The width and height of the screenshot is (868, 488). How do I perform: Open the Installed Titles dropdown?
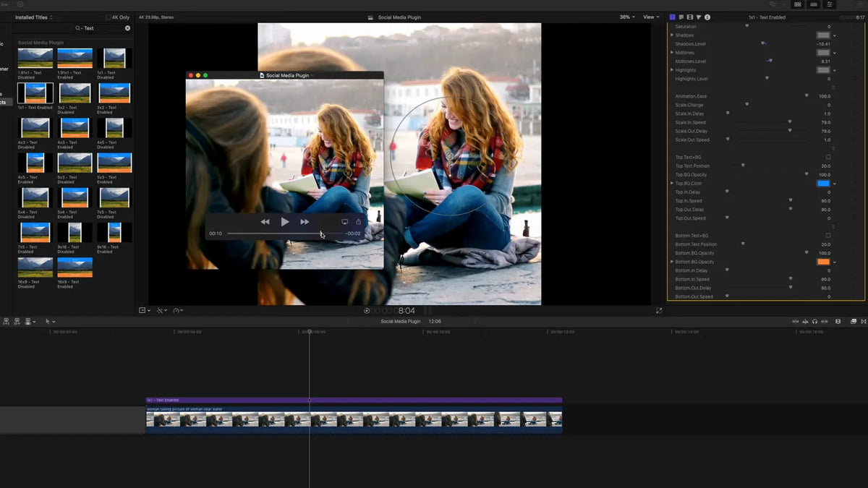[34, 17]
